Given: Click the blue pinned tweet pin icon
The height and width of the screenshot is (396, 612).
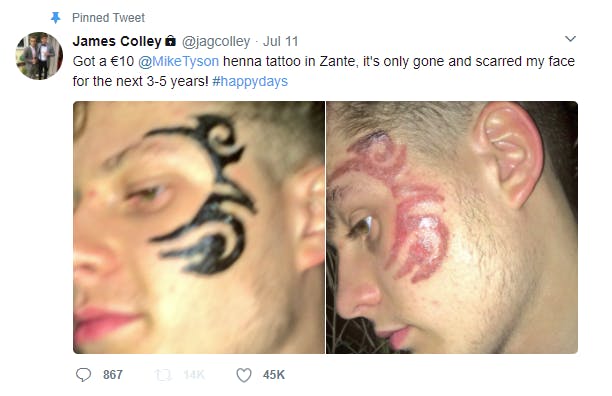Looking at the screenshot, I should (x=56, y=18).
